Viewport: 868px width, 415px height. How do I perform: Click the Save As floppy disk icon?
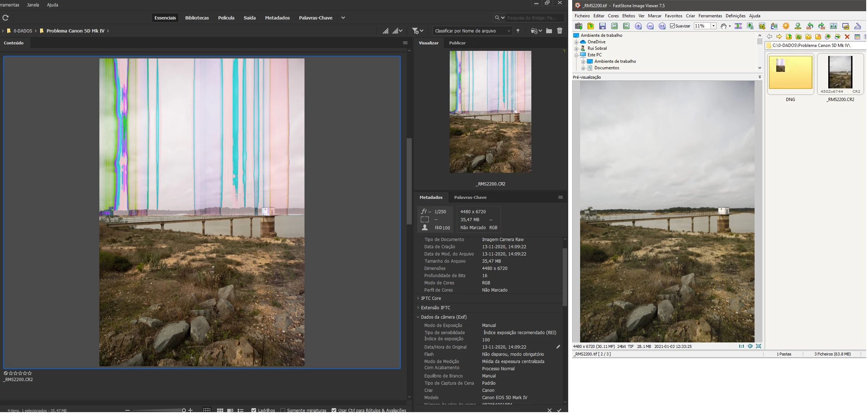(x=602, y=26)
